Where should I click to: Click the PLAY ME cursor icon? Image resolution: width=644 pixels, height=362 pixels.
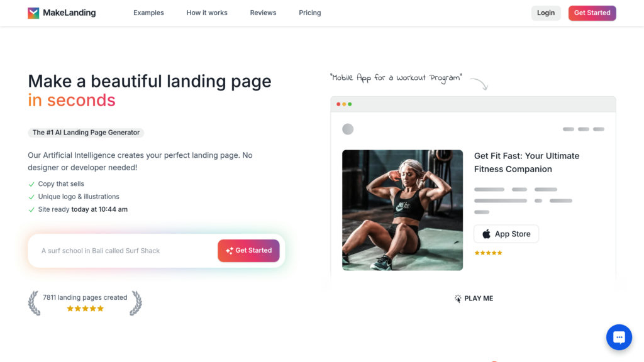pyautogui.click(x=458, y=299)
